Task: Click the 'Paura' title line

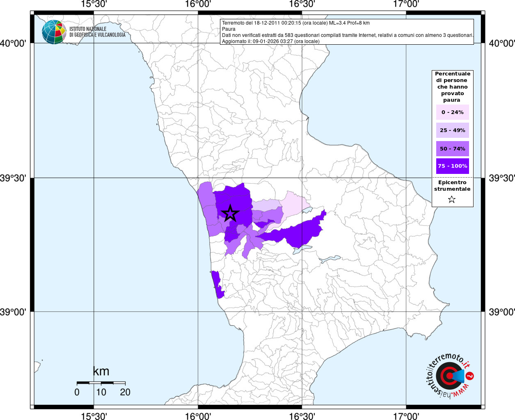Action: [229, 29]
